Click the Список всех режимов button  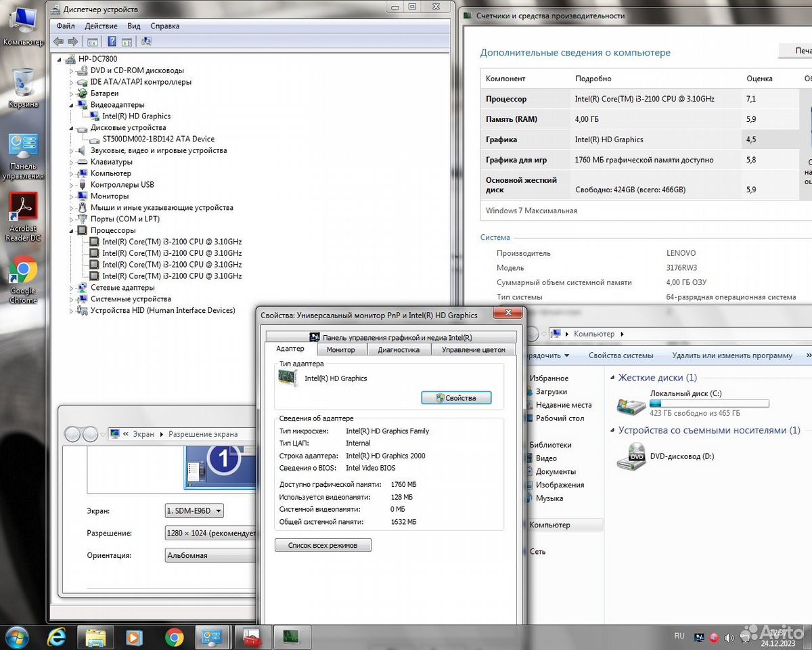(x=323, y=545)
